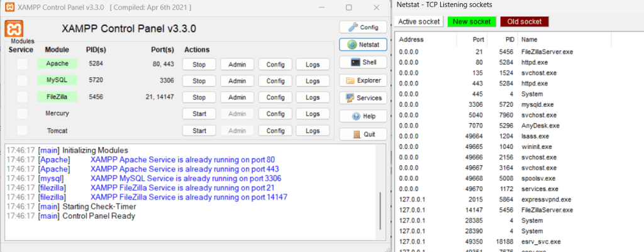The width and height of the screenshot is (644, 252).
Task: Open Mercury Config options
Action: (x=275, y=114)
